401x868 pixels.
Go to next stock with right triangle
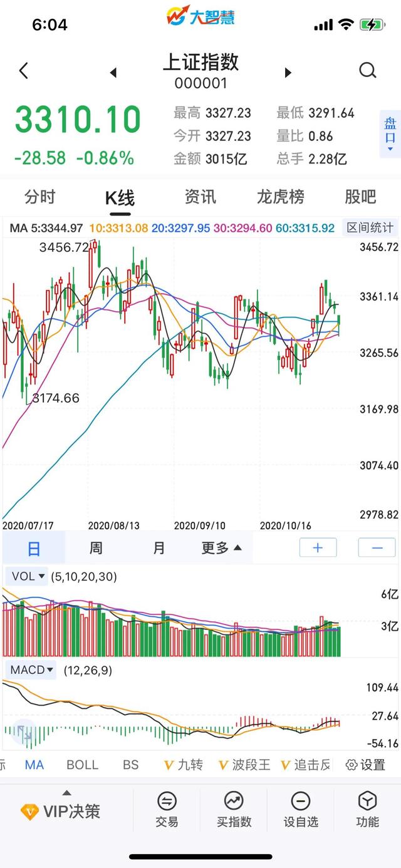tap(288, 73)
